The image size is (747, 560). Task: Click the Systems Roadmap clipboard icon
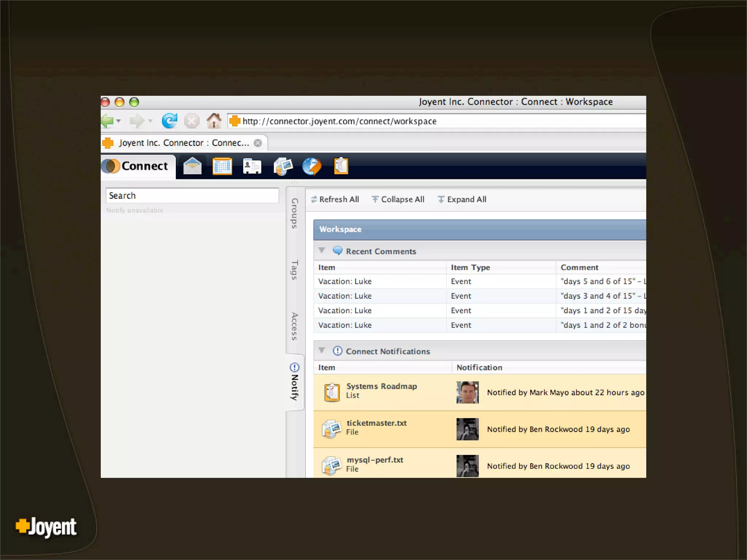(332, 393)
